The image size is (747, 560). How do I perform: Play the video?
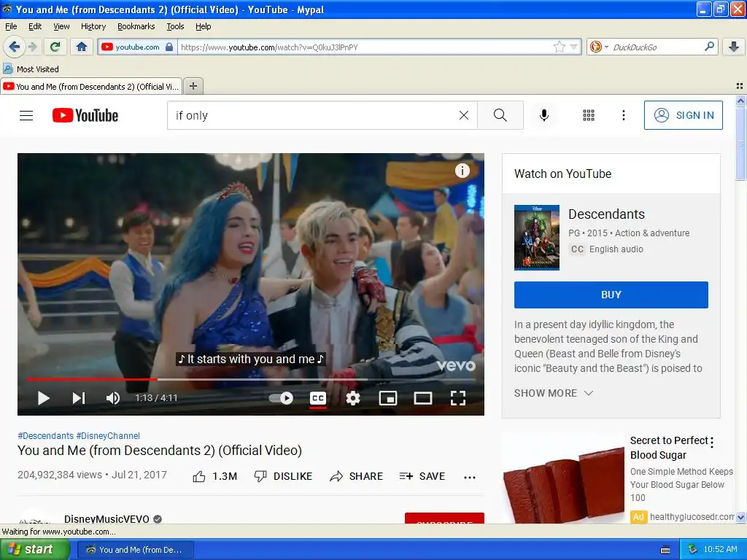[x=43, y=398]
